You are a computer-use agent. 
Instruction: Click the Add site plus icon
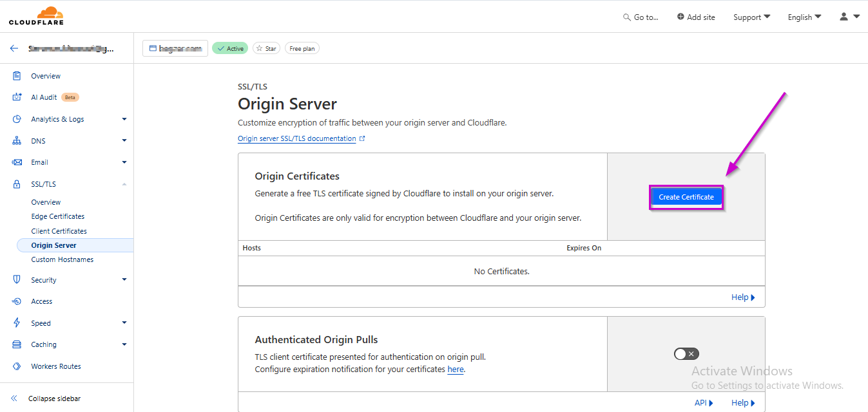click(680, 17)
